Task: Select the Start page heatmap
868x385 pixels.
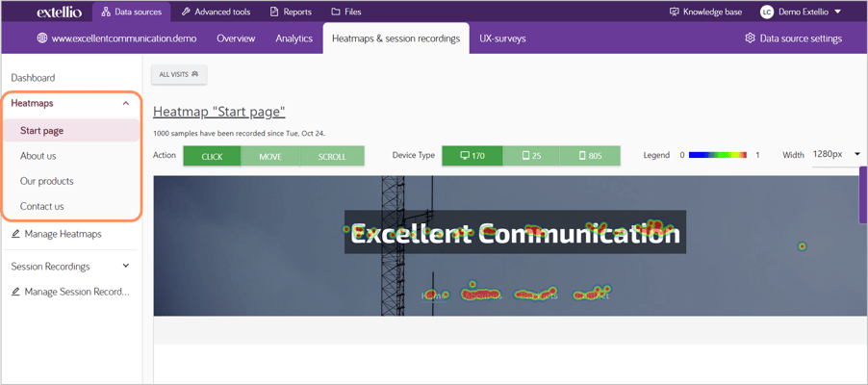Action: [x=71, y=131]
